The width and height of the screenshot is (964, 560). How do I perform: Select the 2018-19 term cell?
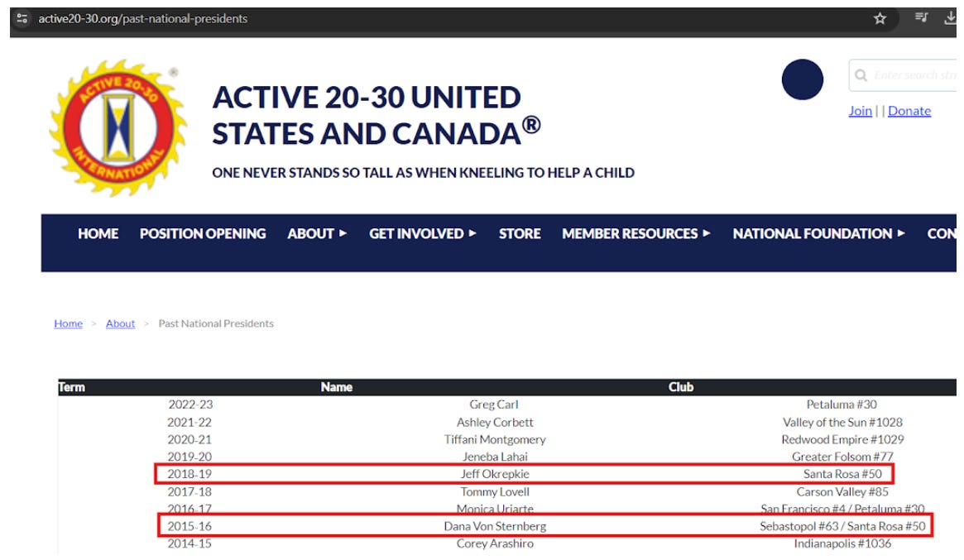(x=189, y=474)
